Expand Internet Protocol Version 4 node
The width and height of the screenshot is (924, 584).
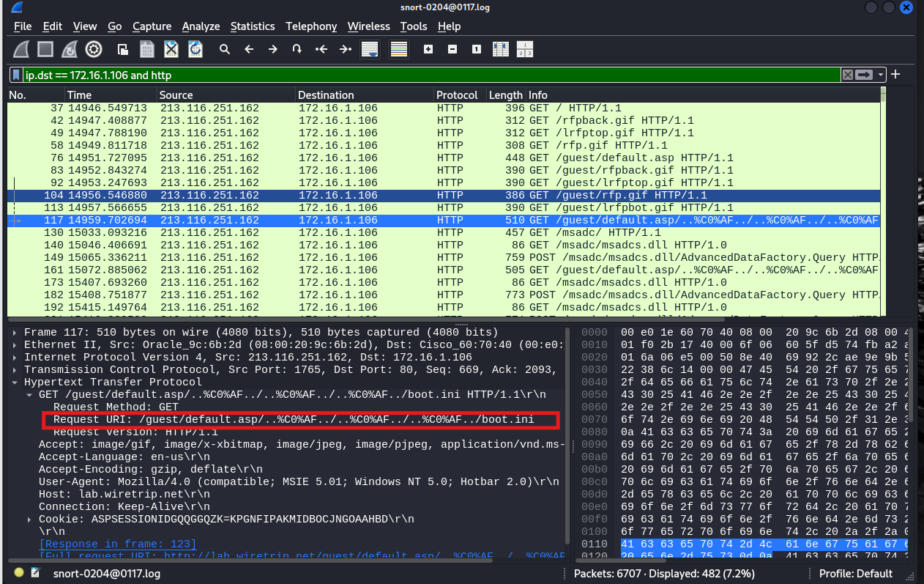(x=16, y=357)
